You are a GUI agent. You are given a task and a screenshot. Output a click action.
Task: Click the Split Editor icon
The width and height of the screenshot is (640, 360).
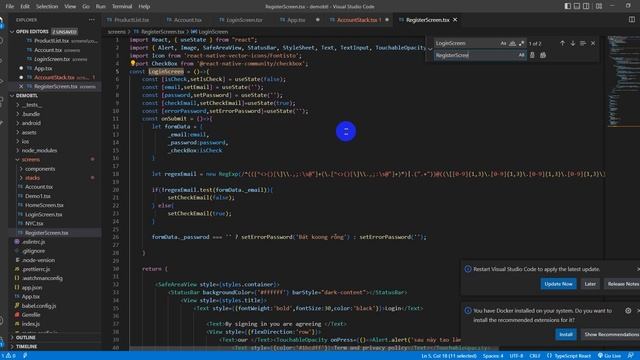[632, 20]
